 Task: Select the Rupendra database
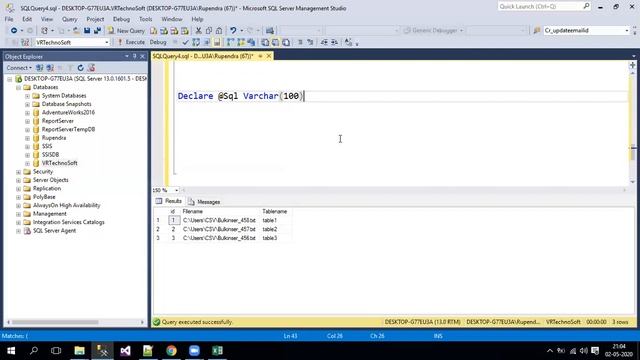tap(54, 138)
